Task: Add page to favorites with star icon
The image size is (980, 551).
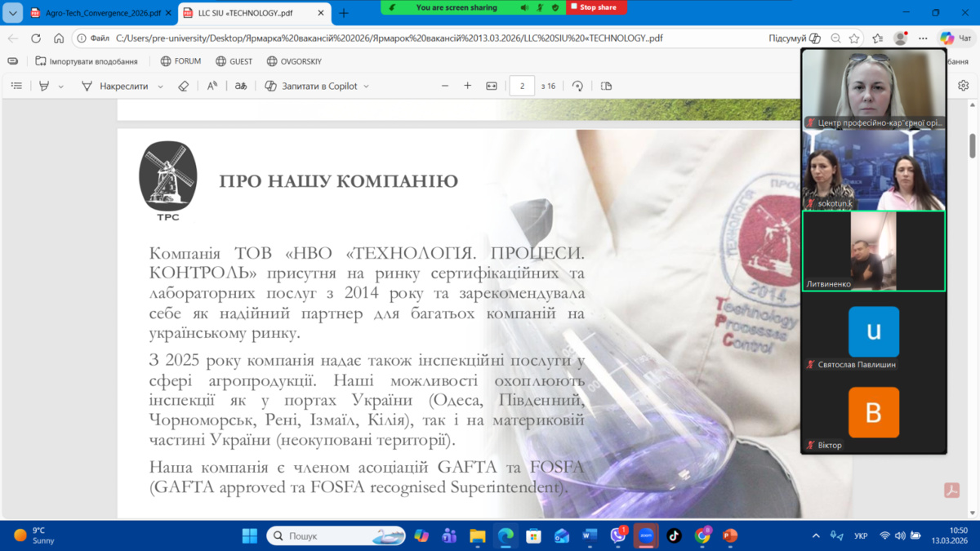Action: (854, 38)
